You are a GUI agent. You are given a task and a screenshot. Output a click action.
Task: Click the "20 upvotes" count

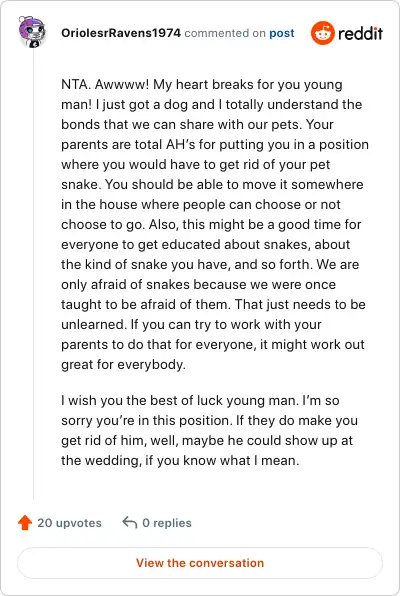[x=69, y=523]
